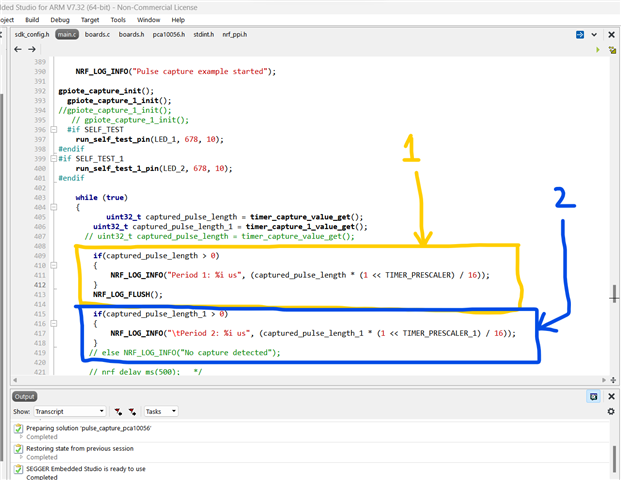This screenshot has height=480, width=621.
Task: Open the Tools menu
Action: (118, 20)
